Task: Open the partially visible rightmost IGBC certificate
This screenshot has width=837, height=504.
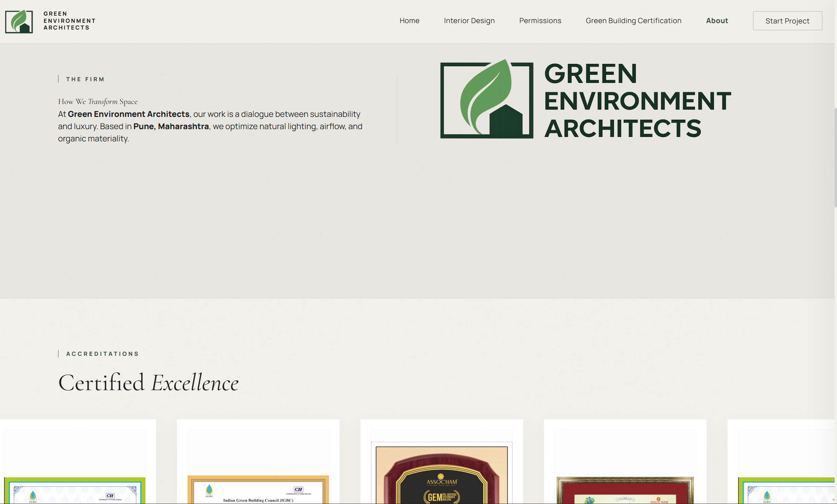Action: [781, 462]
